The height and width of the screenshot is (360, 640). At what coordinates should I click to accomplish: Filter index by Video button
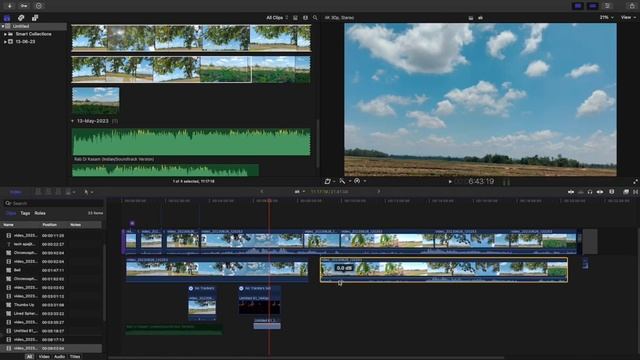pos(44,357)
